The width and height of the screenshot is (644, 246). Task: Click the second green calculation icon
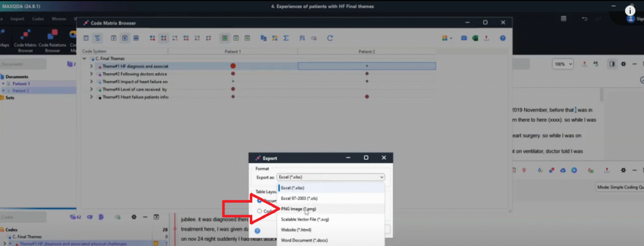pos(236,38)
